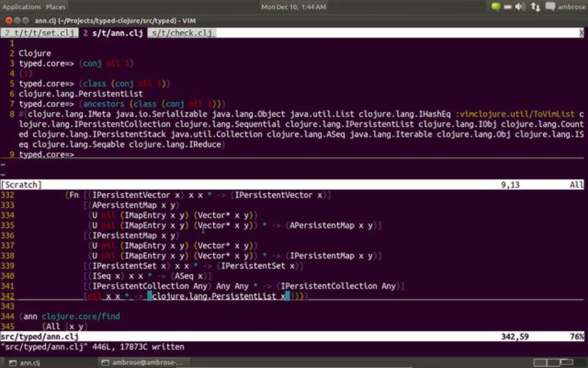The image size is (588, 368).
Task: Open the green chat indicator icon
Action: point(495,7)
